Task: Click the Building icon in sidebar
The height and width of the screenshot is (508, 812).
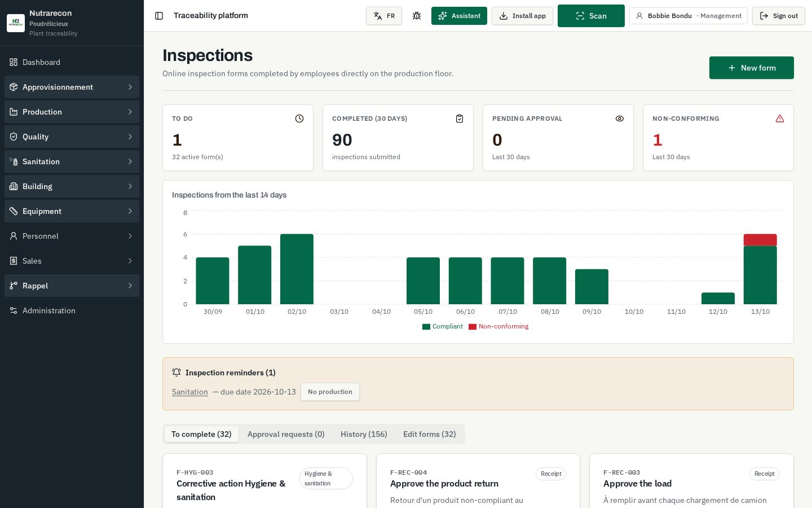Action: pyautogui.click(x=14, y=186)
